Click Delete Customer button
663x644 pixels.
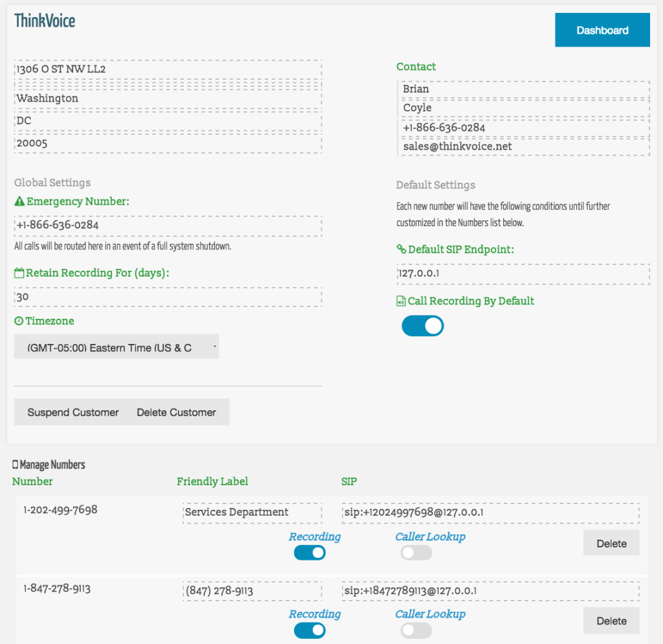(x=176, y=412)
